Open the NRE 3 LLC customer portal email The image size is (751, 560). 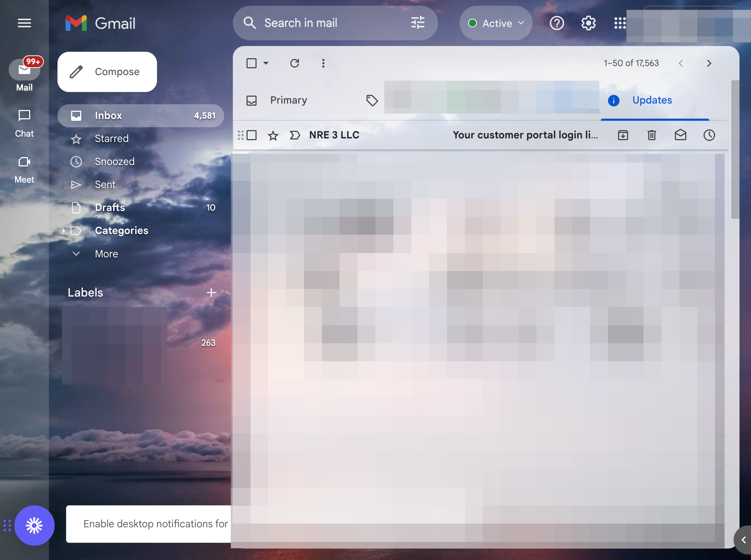coord(481,135)
